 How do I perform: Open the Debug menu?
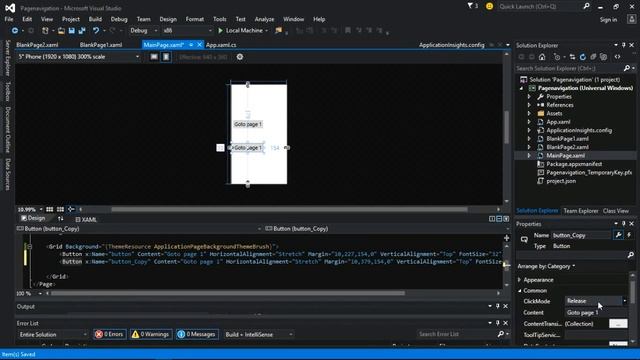pyautogui.click(x=119, y=19)
